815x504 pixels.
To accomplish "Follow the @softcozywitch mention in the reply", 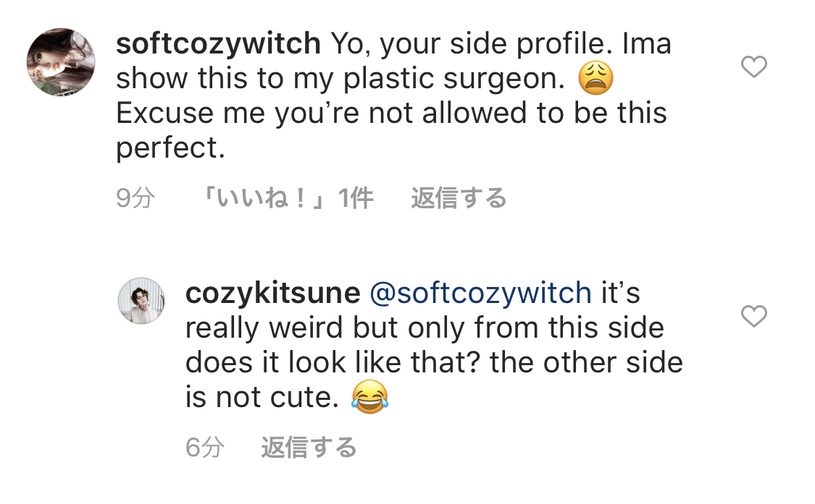I will click(x=481, y=293).
